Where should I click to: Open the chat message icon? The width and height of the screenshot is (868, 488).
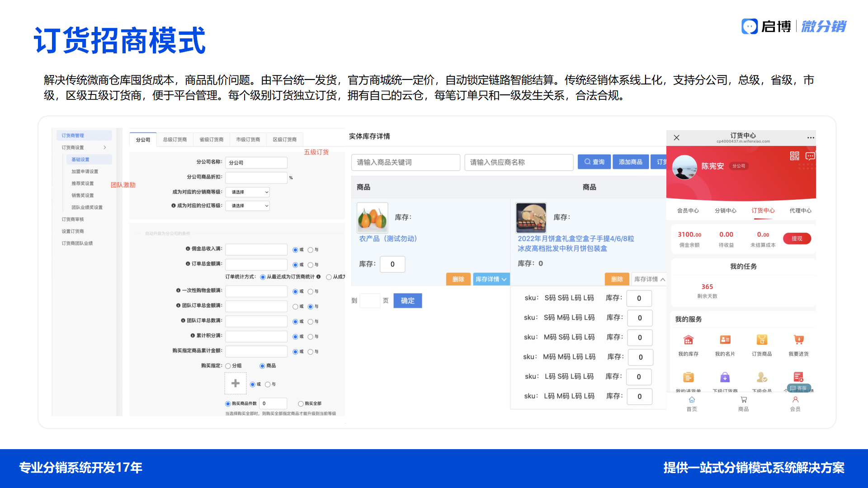pyautogui.click(x=810, y=156)
